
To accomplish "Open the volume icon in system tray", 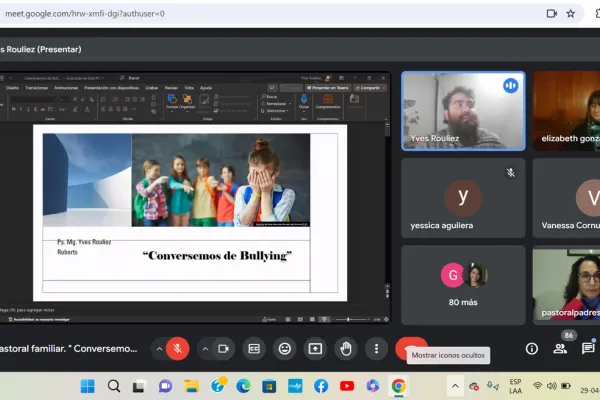I will 551,386.
